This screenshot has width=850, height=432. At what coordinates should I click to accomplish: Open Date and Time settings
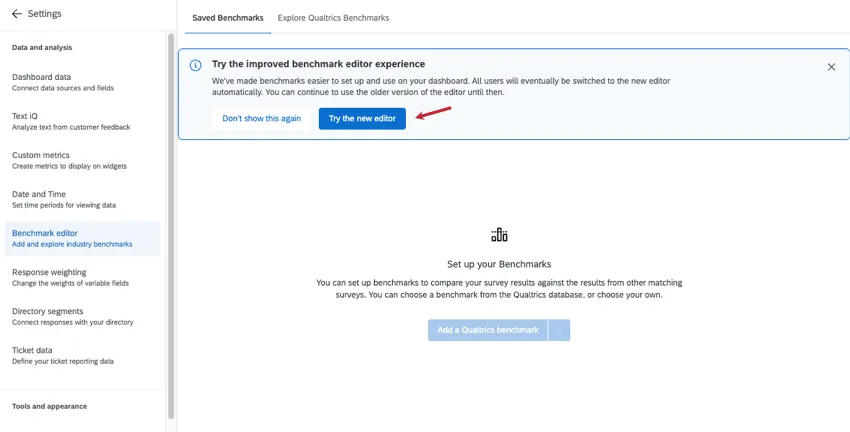(x=82, y=199)
